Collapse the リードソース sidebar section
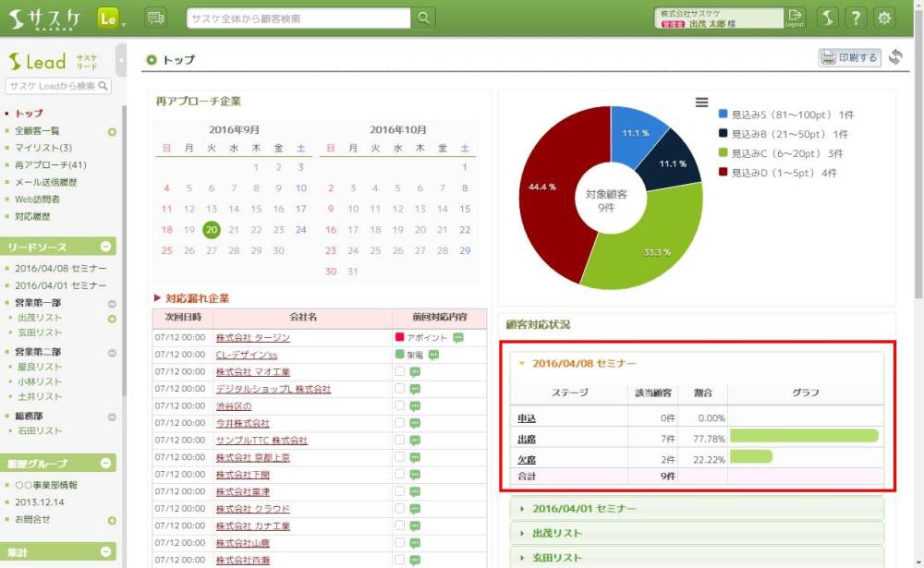 click(x=106, y=247)
